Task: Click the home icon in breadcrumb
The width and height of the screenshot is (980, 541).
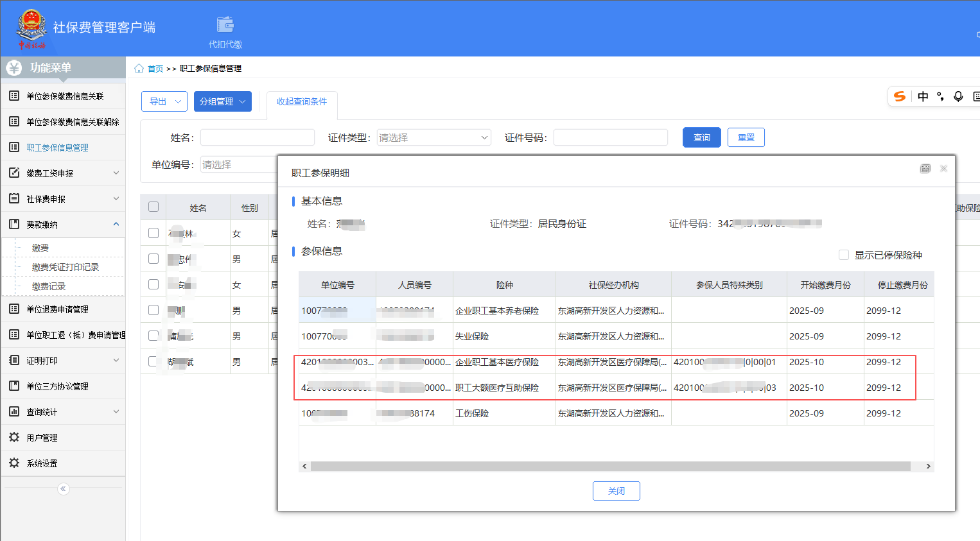Action: coord(139,69)
